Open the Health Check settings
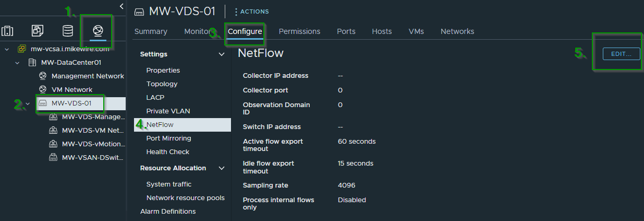 pyautogui.click(x=167, y=152)
